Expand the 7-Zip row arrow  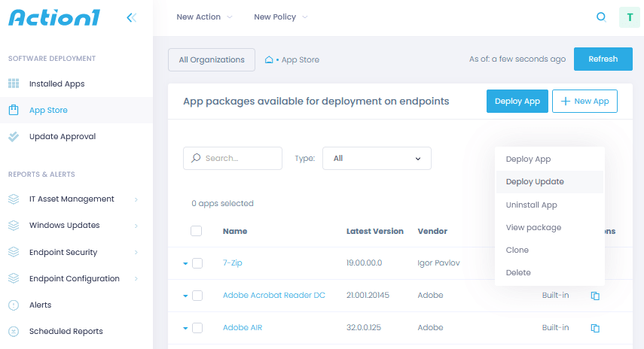point(185,263)
